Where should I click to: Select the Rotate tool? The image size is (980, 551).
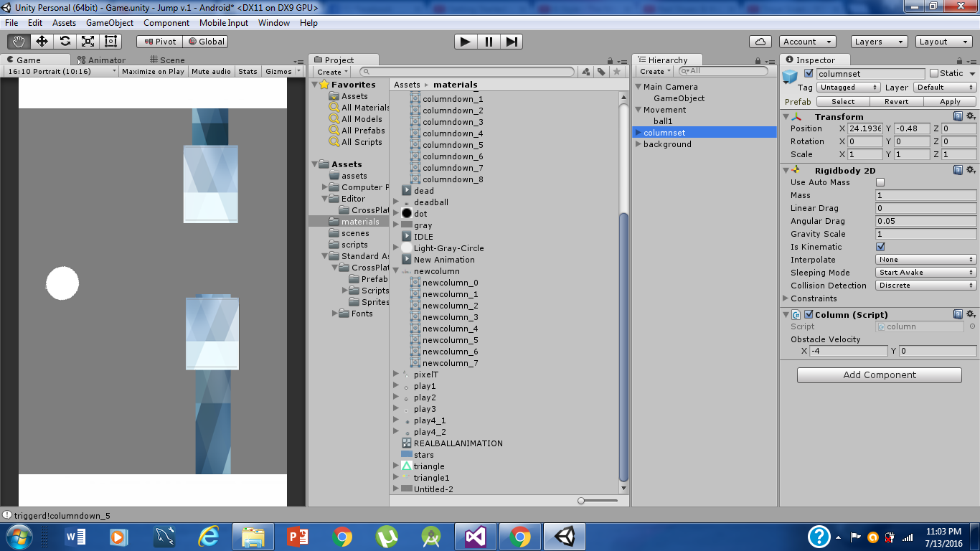(65, 41)
